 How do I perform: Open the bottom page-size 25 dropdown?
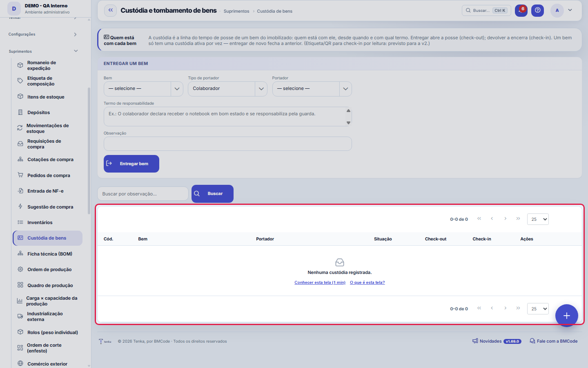538,309
